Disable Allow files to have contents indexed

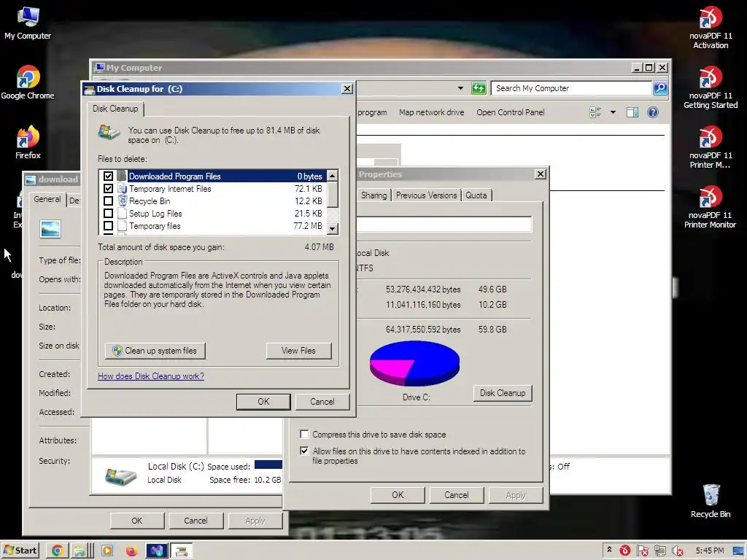pyautogui.click(x=304, y=451)
